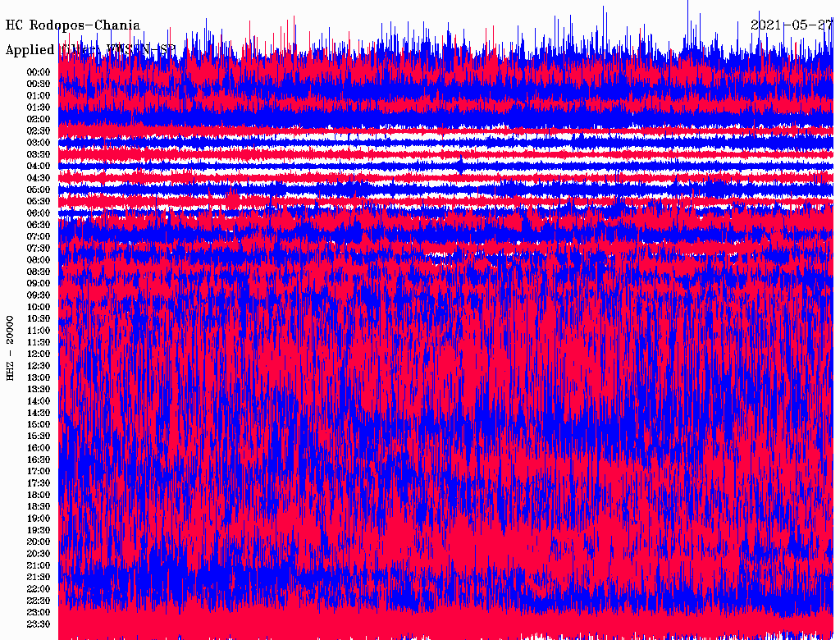Click the 07:30 row label
840x640 pixels.
pos(39,249)
